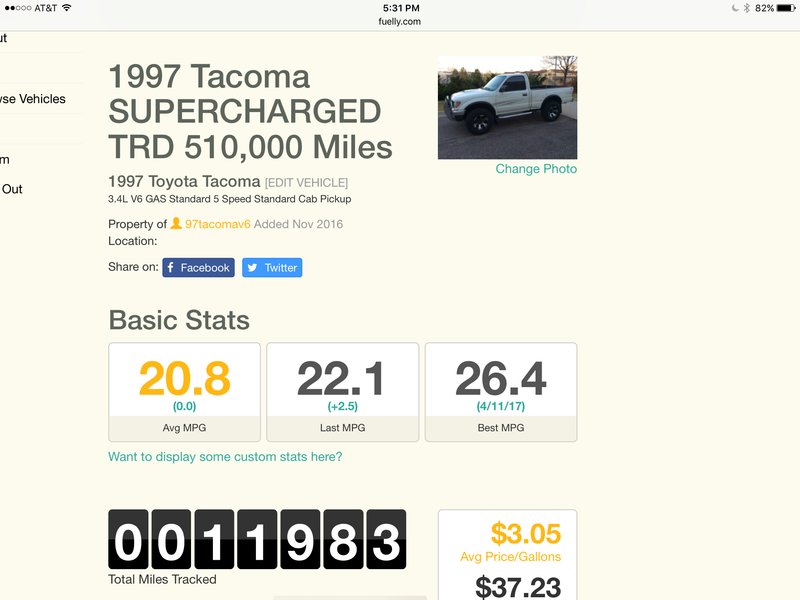Open the Tacoma truck photo thumbnail

pos(508,107)
